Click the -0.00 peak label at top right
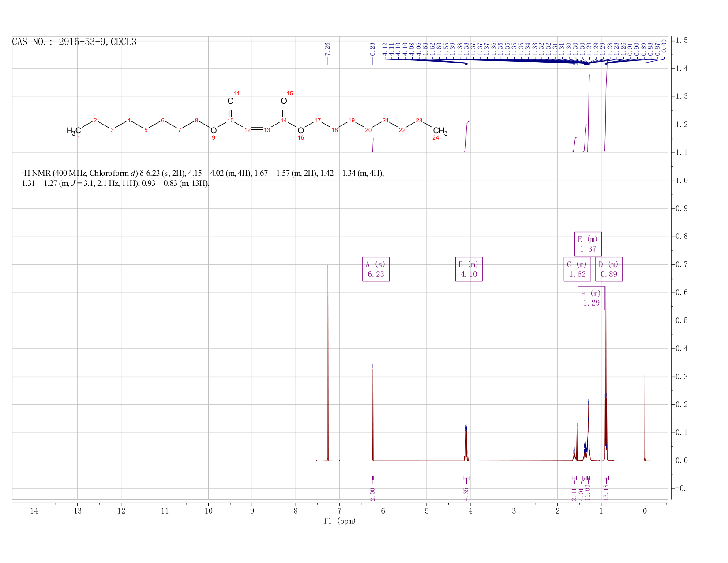728x563 pixels. (x=664, y=47)
